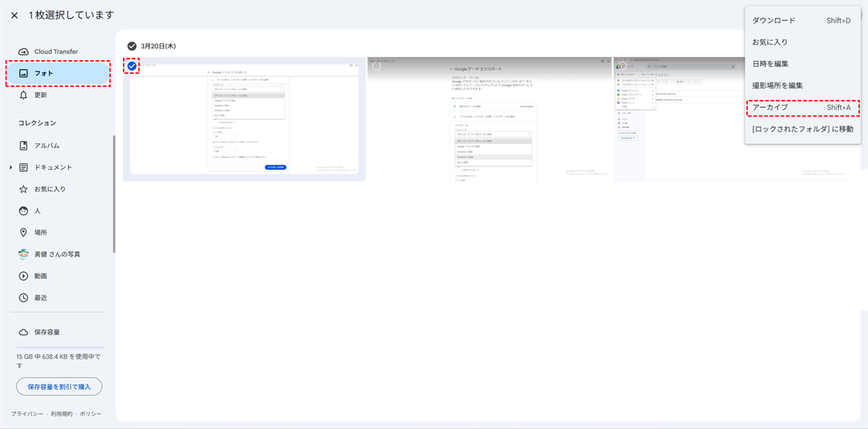Expand the ドキュメント tree arrow

[x=11, y=167]
